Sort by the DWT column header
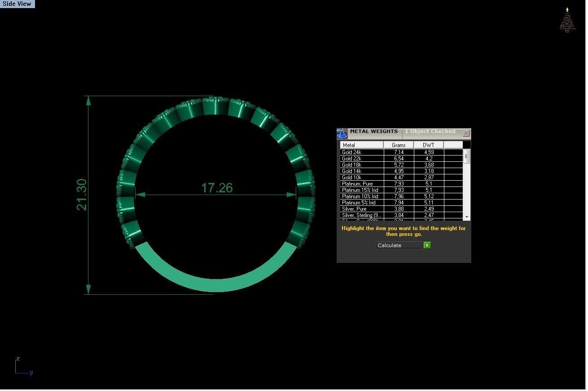The width and height of the screenshot is (588, 391). pyautogui.click(x=429, y=145)
